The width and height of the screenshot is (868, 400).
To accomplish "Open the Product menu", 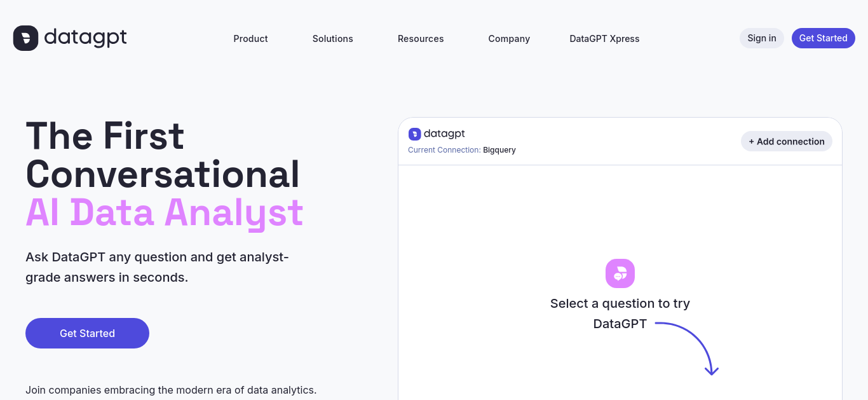I will tap(250, 39).
